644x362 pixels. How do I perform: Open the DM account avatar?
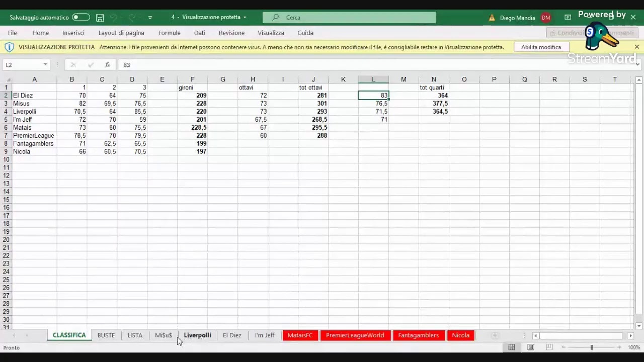pyautogui.click(x=546, y=18)
